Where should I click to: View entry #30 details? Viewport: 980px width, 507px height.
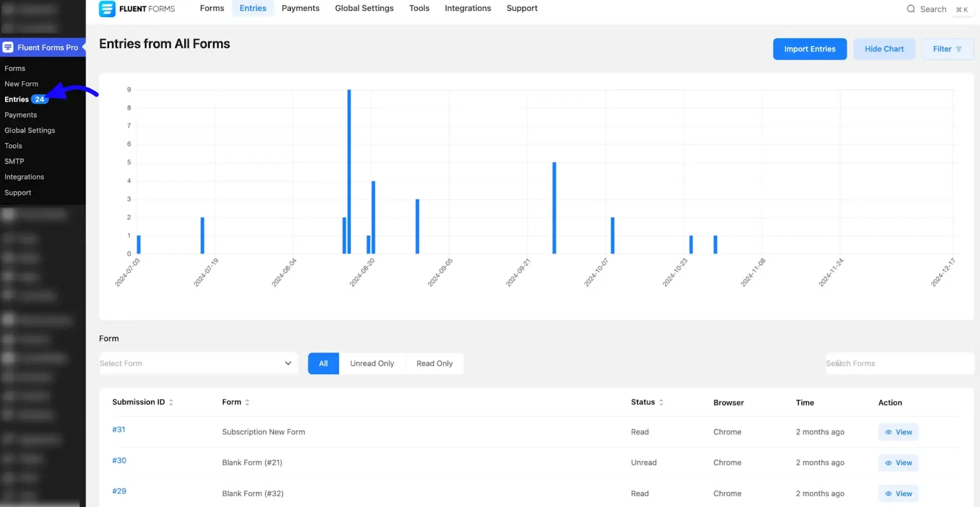tap(898, 463)
